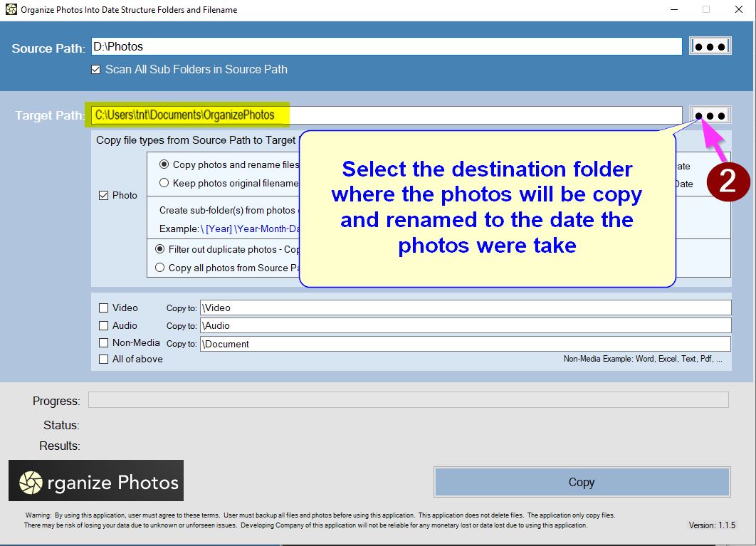756x546 pixels.
Task: Click into the Source Path field
Action: 386,46
